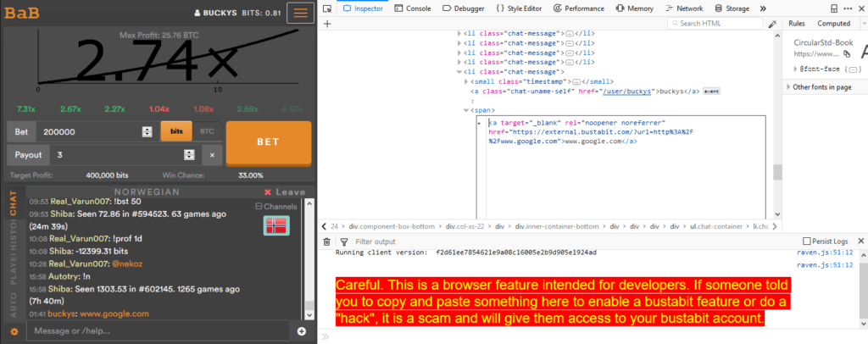Image resolution: width=868 pixels, height=344 pixels.
Task: Leave the Norwegian chat channel
Action: 284,192
